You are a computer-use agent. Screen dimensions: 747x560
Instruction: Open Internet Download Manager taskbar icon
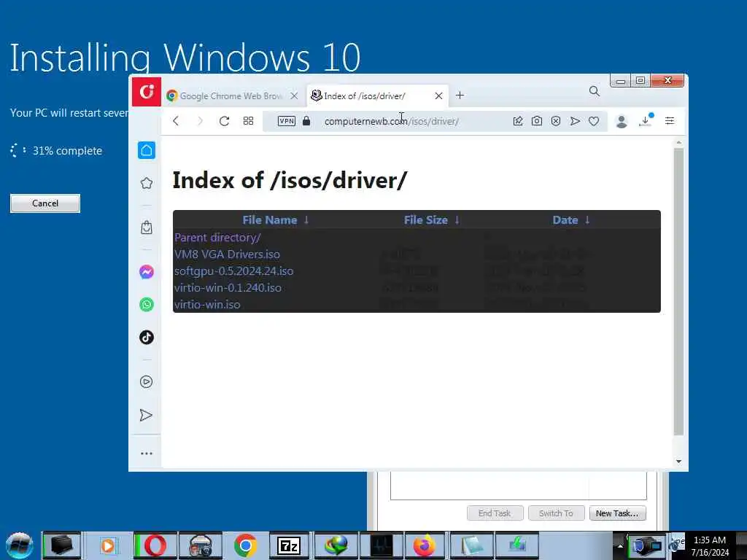[336, 545]
